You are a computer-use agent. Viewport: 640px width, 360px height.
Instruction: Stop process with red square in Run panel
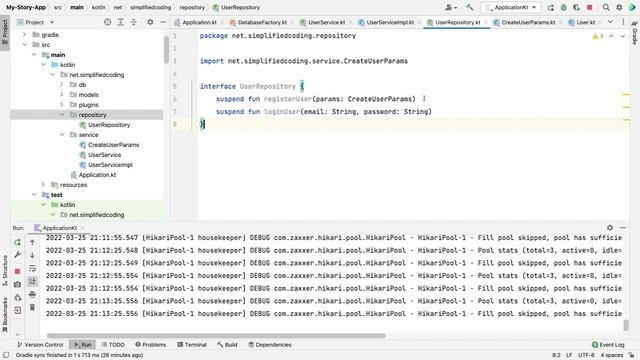pos(17,271)
